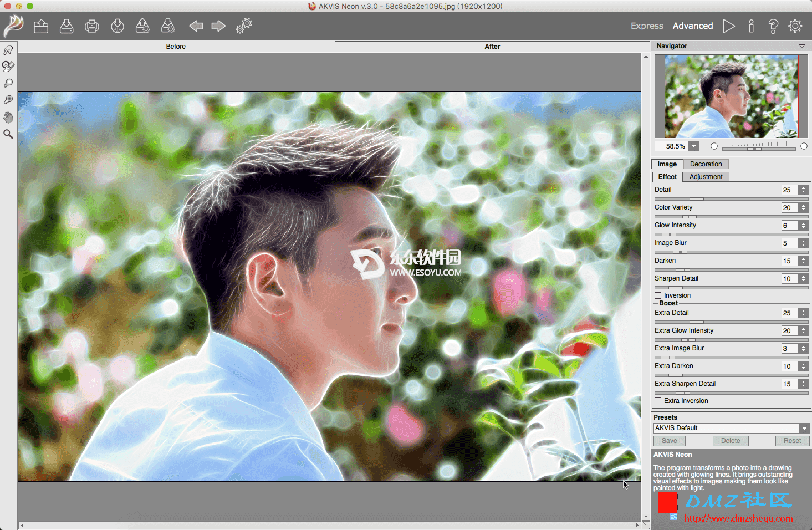Click the Navigator zoom in plus icon
The image size is (812, 530).
[x=804, y=146]
